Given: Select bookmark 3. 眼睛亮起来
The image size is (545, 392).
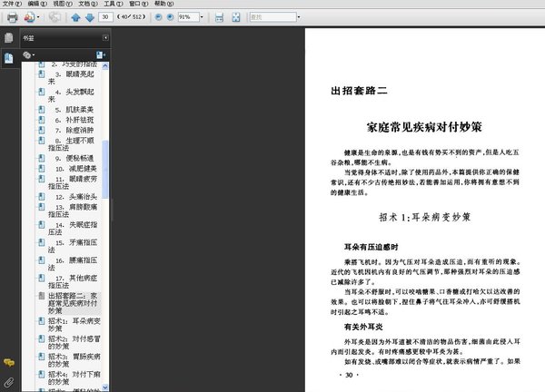Looking at the screenshot, I should click(x=71, y=77).
